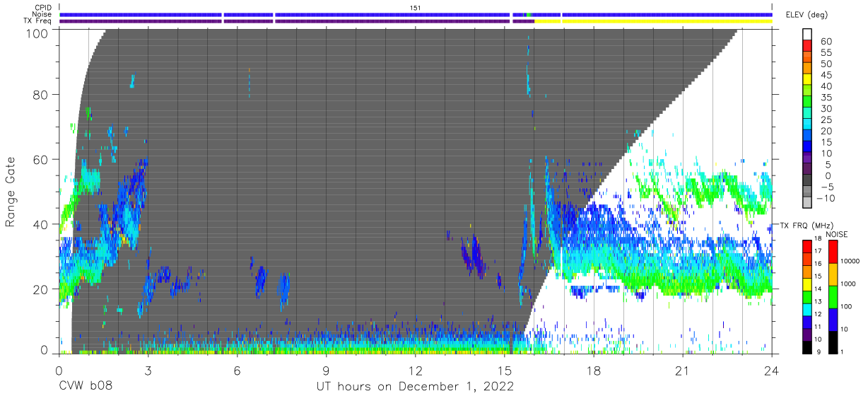Click UT hours tick 3
Image resolution: width=868 pixels, height=401 pixels.
[148, 370]
